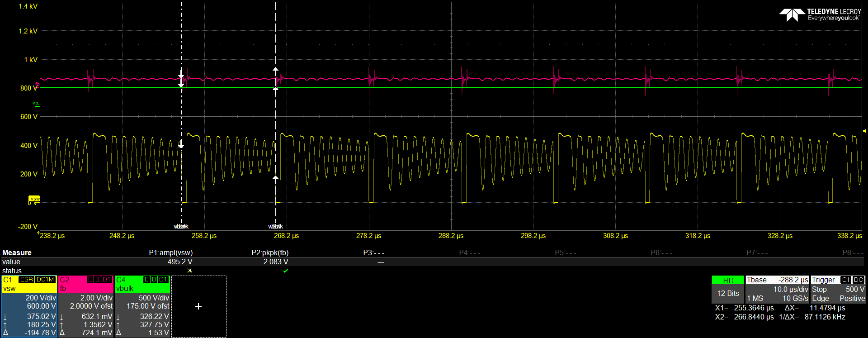Click the C1 down-arrow cursor value 375.02 V
The height and width of the screenshot is (338, 868).
[42, 316]
